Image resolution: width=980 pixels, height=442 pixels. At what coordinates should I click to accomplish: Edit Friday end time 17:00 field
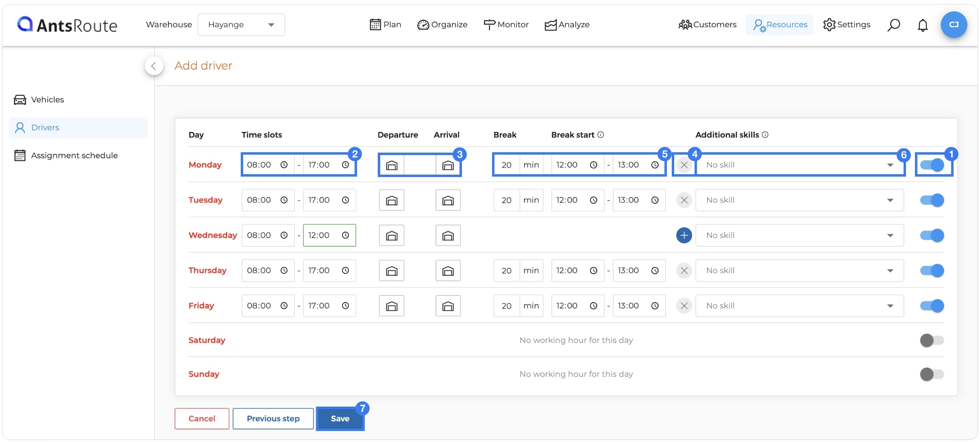[x=329, y=306]
